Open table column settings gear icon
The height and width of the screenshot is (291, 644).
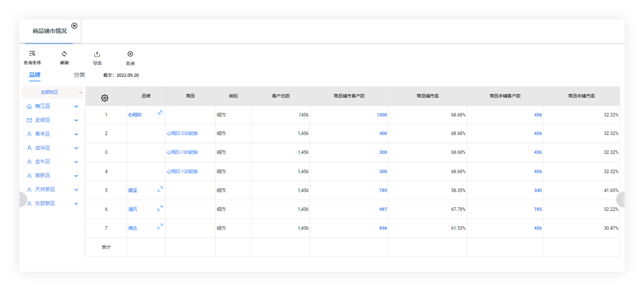[105, 98]
